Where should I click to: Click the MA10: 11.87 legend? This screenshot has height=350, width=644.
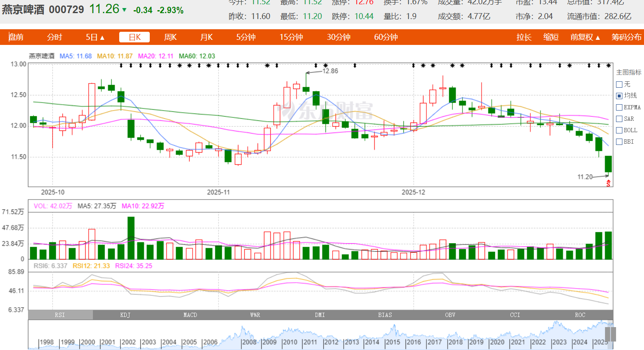[x=115, y=56]
